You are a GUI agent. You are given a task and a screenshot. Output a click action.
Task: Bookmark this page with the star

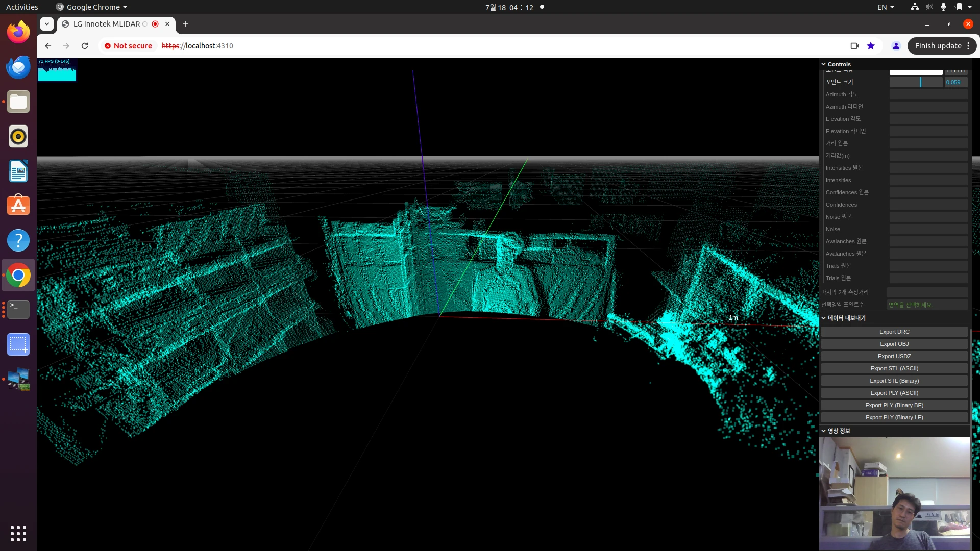click(871, 46)
